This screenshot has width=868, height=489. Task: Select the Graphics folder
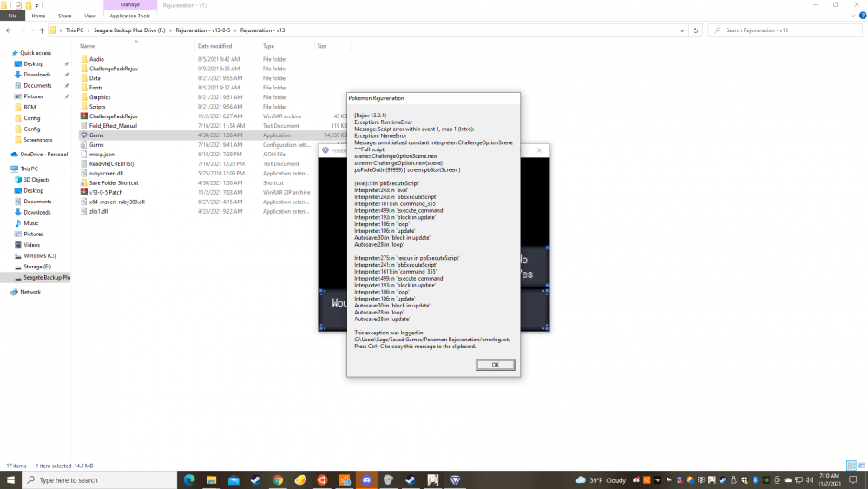point(100,97)
